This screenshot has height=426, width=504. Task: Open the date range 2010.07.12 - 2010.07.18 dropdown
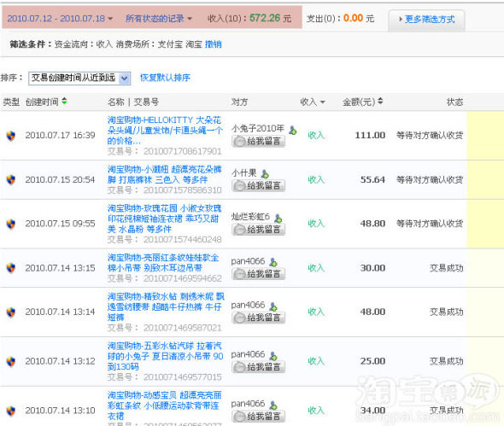coord(60,18)
